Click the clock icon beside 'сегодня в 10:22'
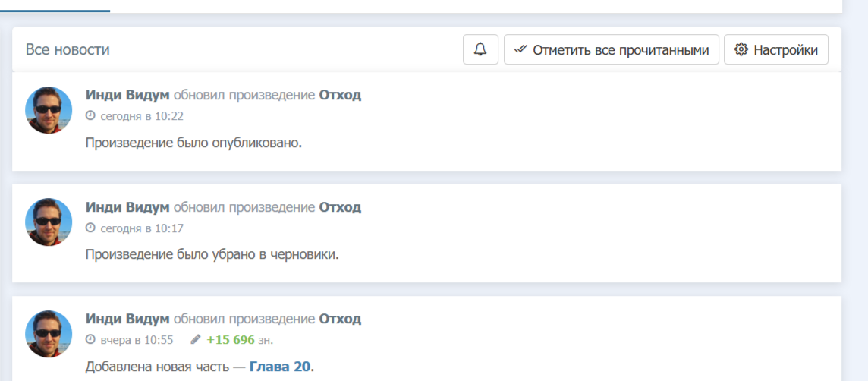 pyautogui.click(x=90, y=116)
